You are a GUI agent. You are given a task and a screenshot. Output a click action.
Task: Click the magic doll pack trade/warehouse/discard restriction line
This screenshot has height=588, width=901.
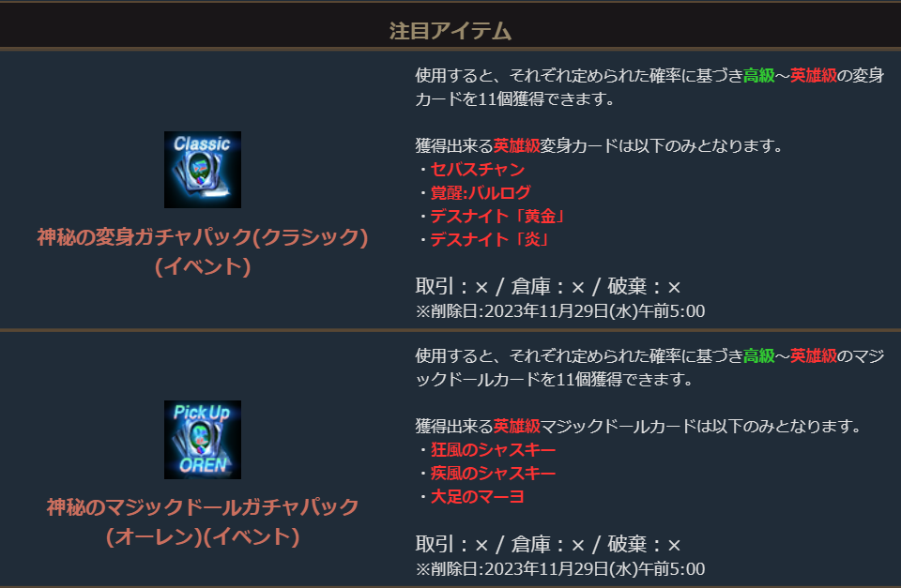[548, 544]
